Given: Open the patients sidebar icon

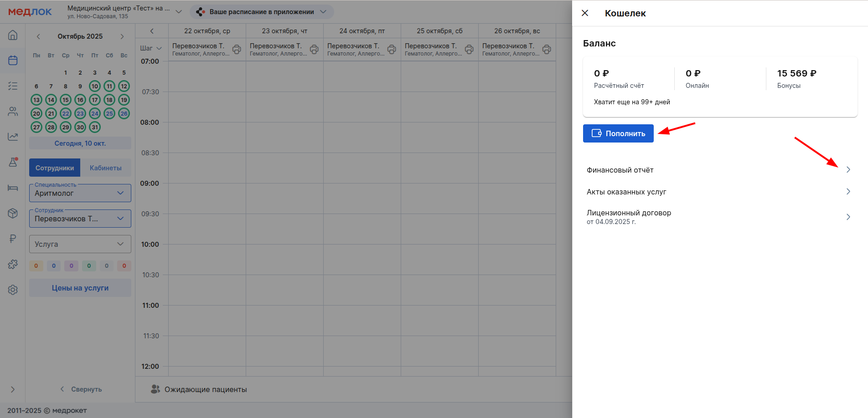Looking at the screenshot, I should tap(13, 111).
